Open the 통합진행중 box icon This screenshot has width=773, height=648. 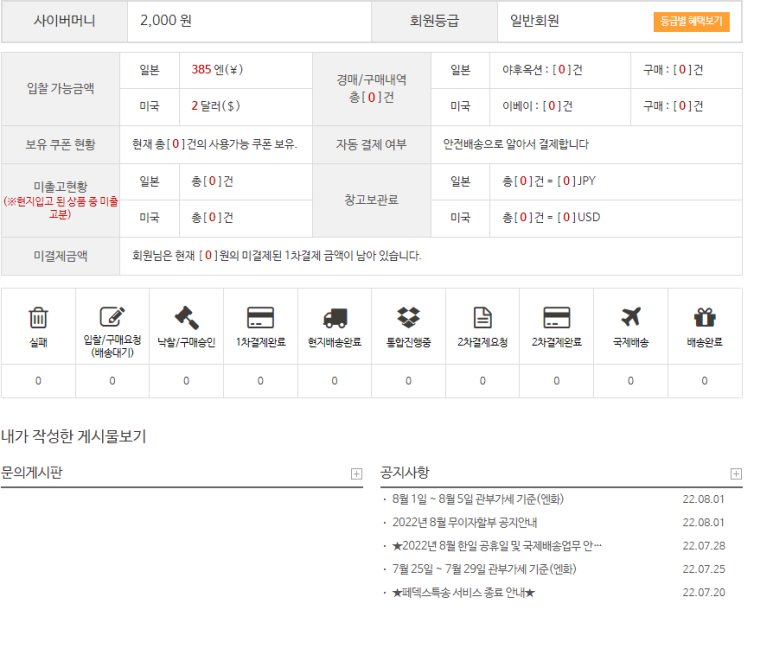pyautogui.click(x=409, y=318)
